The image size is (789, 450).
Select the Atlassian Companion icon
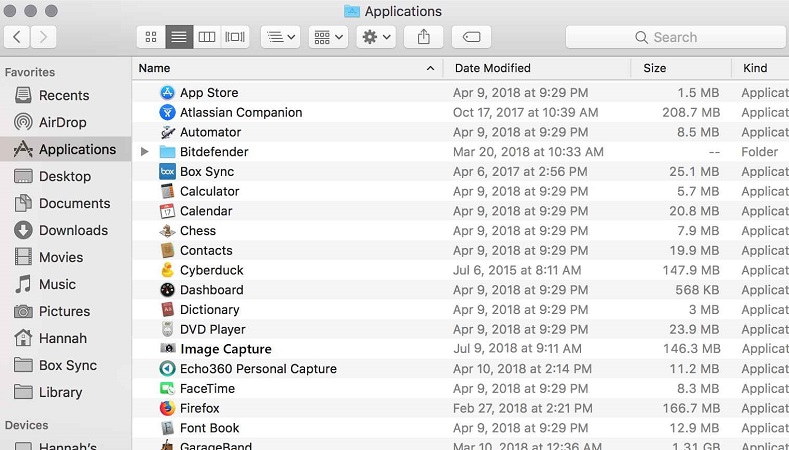click(x=167, y=112)
